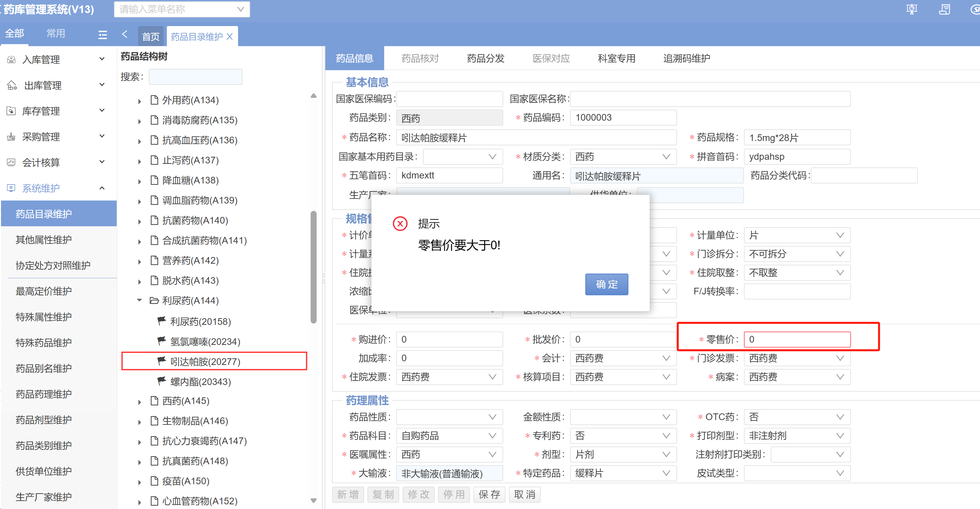The height and width of the screenshot is (509, 980).
Task: Open the 门诊拆分 dropdown arrow
Action: coord(840,254)
